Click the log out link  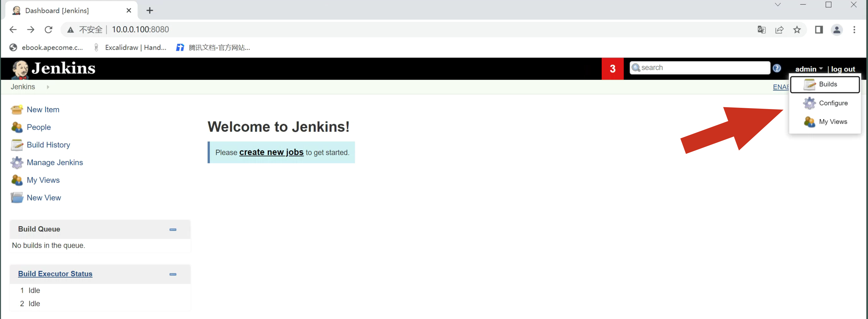coord(843,69)
